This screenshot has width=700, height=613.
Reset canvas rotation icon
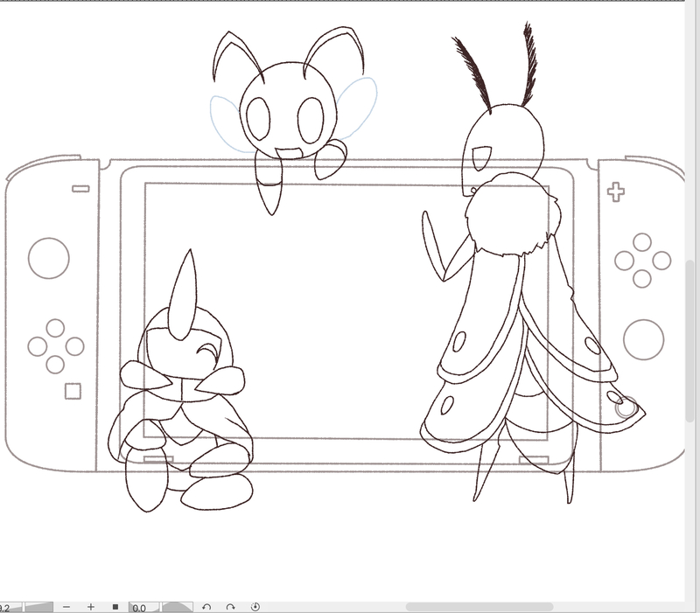255,607
